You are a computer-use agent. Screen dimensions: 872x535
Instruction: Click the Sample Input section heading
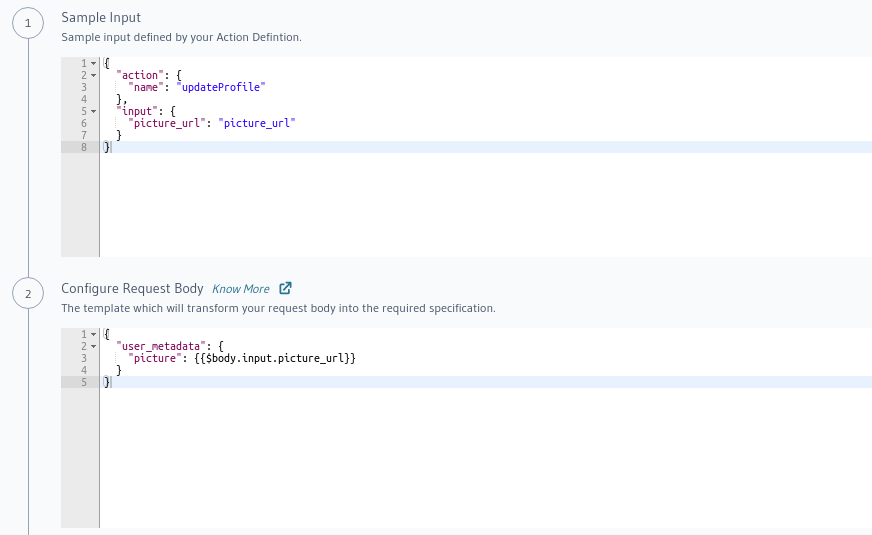tap(101, 17)
